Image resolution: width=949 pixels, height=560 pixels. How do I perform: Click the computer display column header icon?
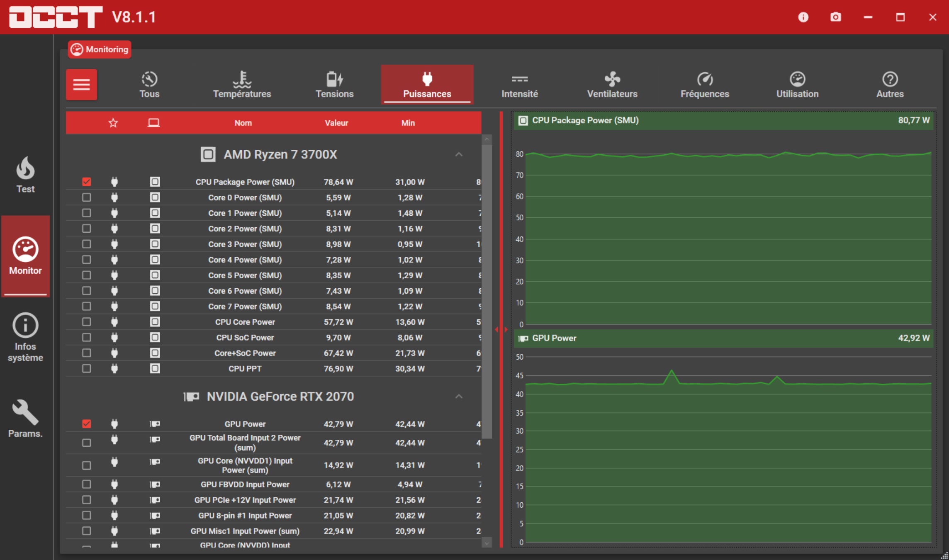[x=154, y=123]
